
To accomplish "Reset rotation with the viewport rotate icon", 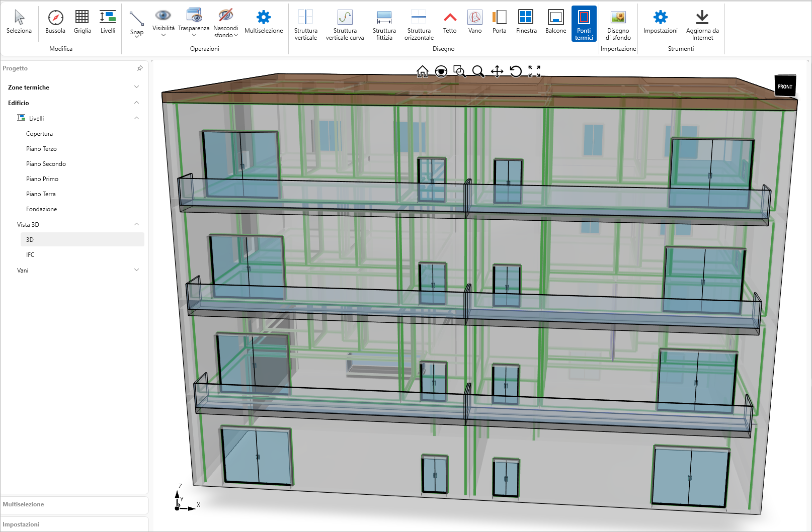I will pyautogui.click(x=516, y=71).
